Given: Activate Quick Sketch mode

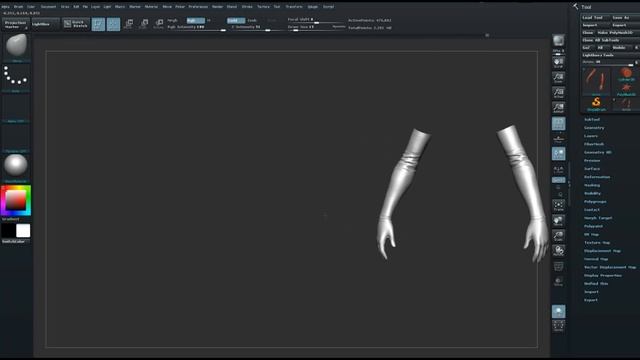Looking at the screenshot, I should 76,24.
